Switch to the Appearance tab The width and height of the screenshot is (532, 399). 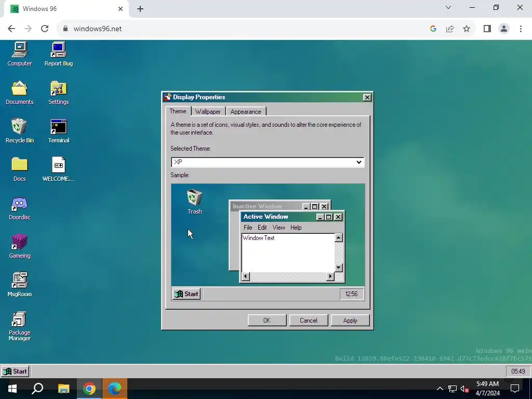click(x=246, y=112)
